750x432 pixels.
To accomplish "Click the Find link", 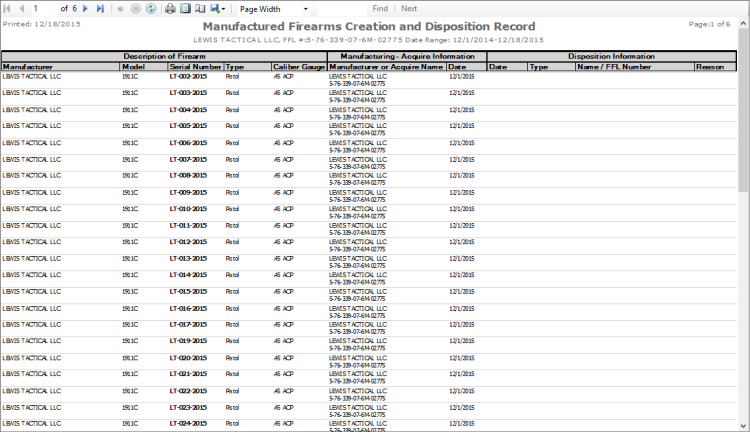I will pos(380,9).
